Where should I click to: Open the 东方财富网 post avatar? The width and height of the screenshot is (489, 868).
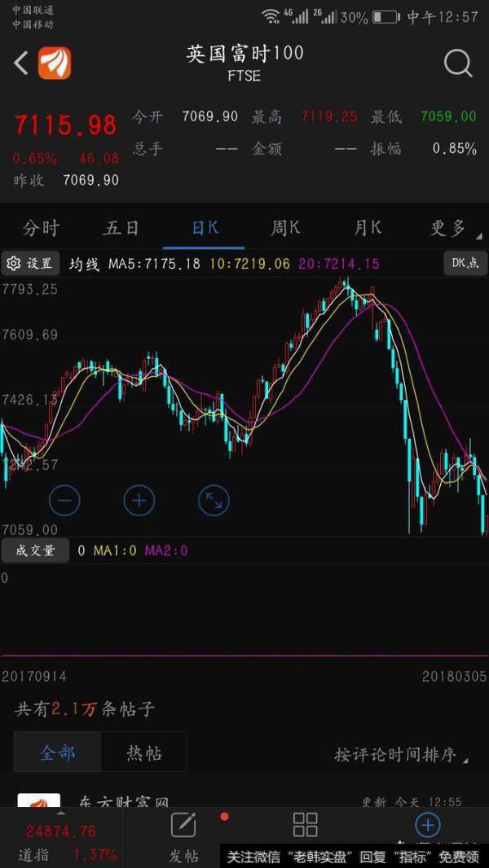39,800
